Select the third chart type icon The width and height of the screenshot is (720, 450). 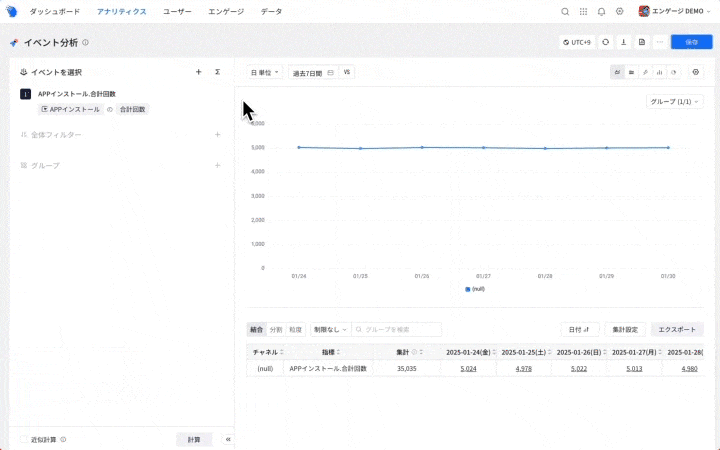tap(646, 72)
